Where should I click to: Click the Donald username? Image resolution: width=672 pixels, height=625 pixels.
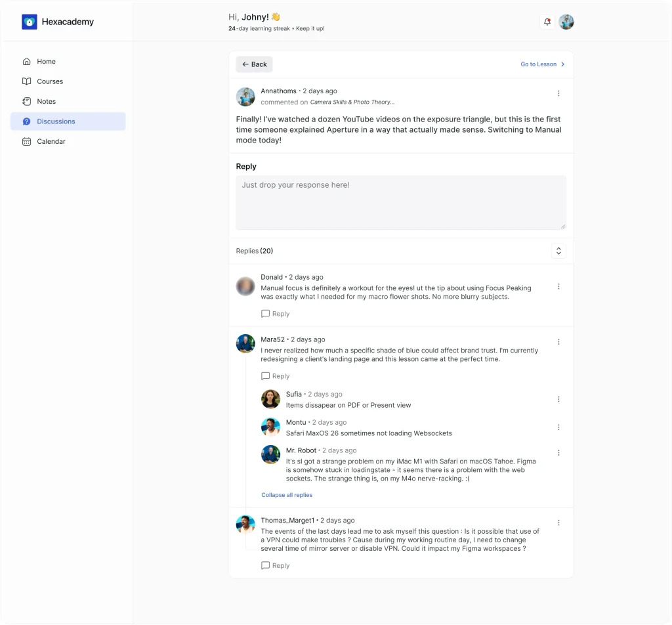click(x=272, y=277)
